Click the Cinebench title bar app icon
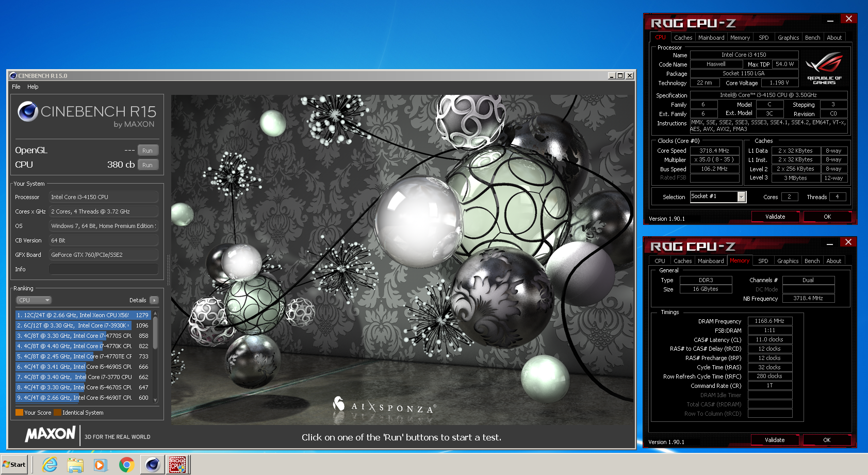 point(13,76)
